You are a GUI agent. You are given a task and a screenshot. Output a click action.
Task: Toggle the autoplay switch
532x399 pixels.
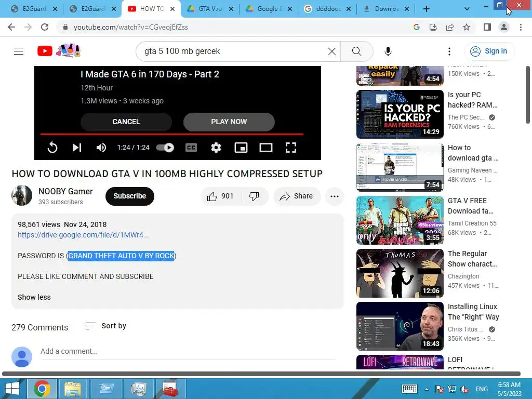click(165, 148)
